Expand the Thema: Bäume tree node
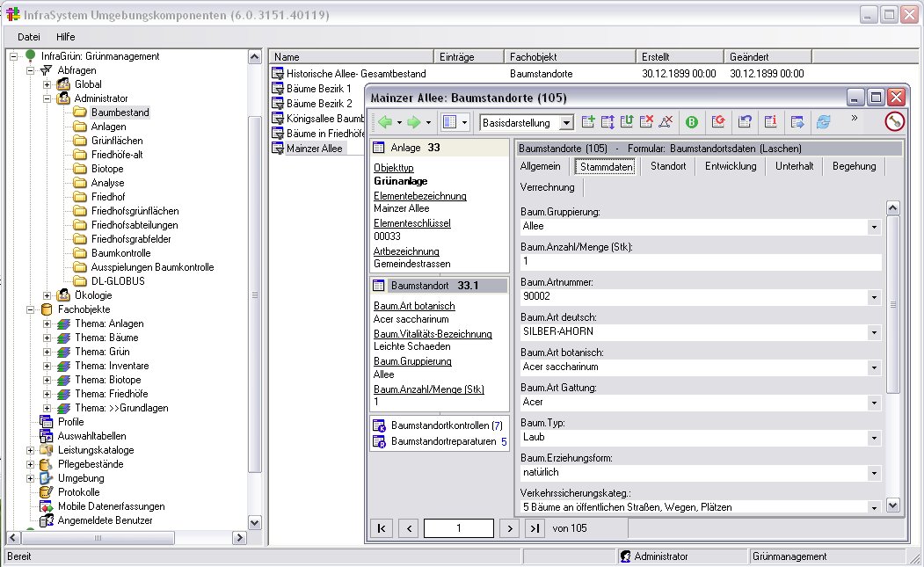The image size is (924, 567). [47, 338]
